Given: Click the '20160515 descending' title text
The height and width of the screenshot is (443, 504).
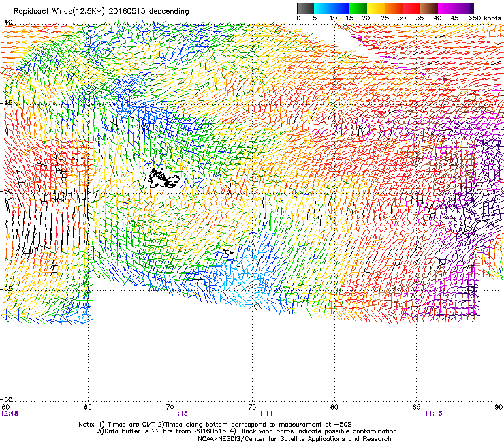Looking at the screenshot, I should click(x=148, y=11).
